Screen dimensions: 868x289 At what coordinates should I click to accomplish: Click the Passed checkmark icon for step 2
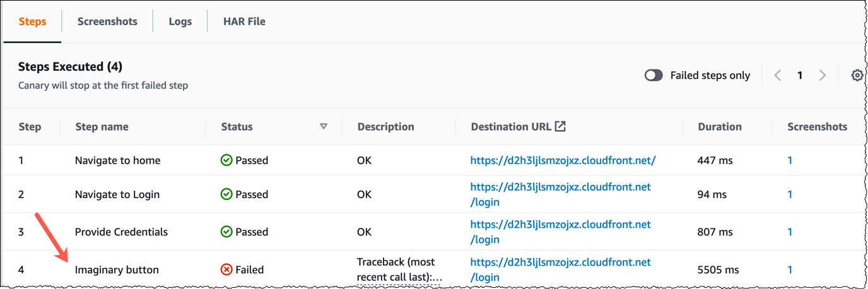pyautogui.click(x=226, y=194)
